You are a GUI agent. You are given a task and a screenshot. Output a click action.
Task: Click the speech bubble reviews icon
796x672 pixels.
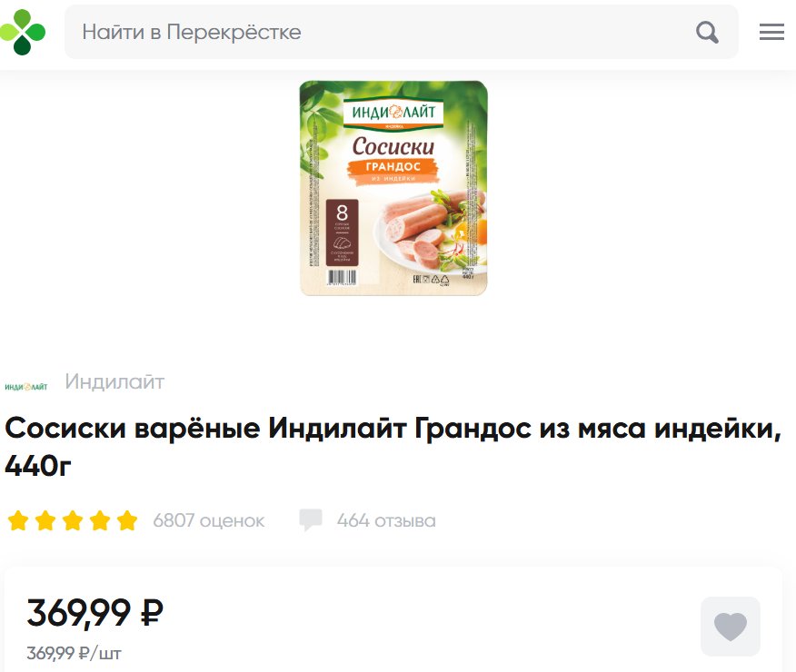(311, 519)
